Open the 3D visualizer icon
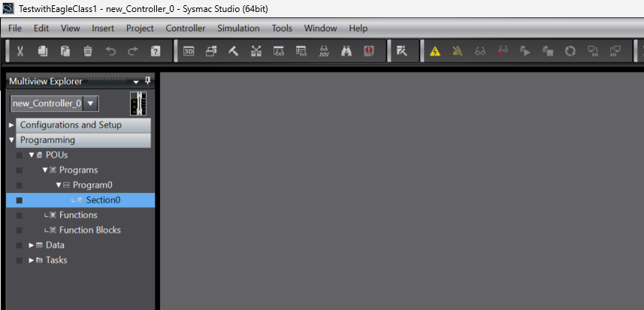The height and width of the screenshot is (310, 644). pos(189,51)
